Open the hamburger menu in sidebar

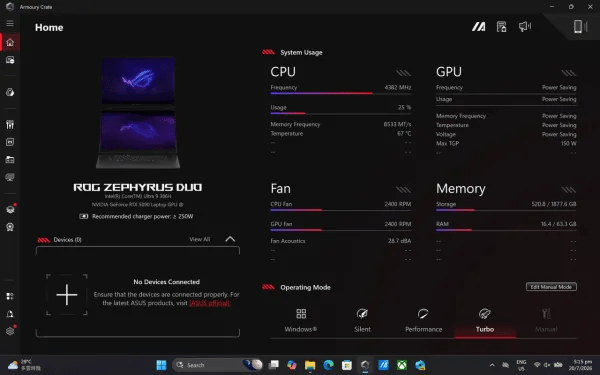tap(10, 23)
